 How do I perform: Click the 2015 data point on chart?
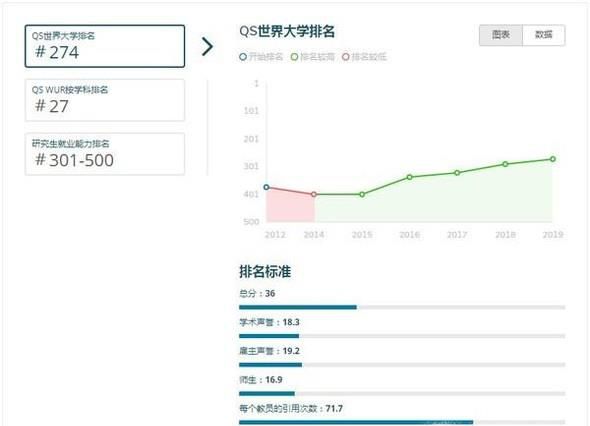(x=362, y=194)
